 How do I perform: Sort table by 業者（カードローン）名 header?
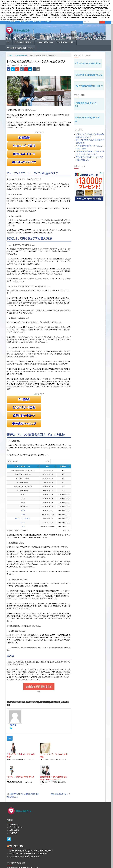(x=23, y=466)
